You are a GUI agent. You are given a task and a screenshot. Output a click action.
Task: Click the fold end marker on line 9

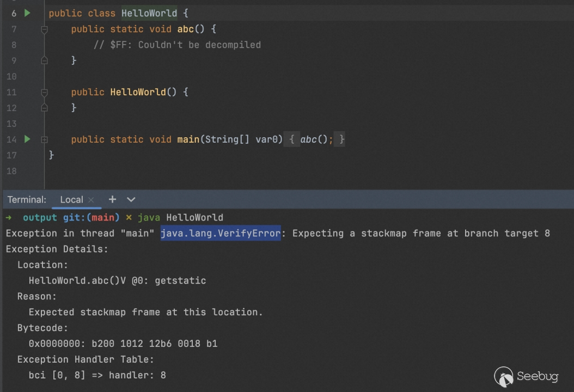[x=44, y=60]
